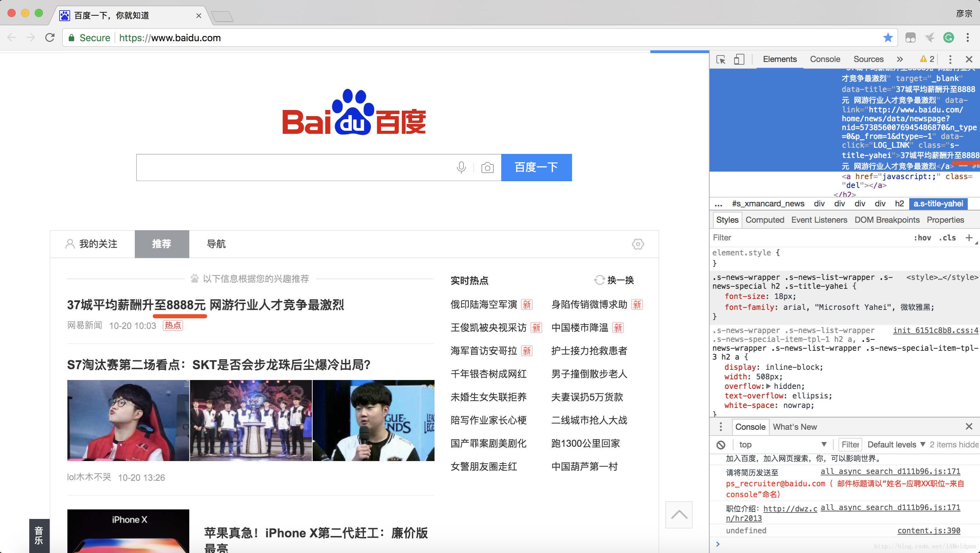
Task: Switch to the Console tab in DevTools
Action: tap(825, 59)
